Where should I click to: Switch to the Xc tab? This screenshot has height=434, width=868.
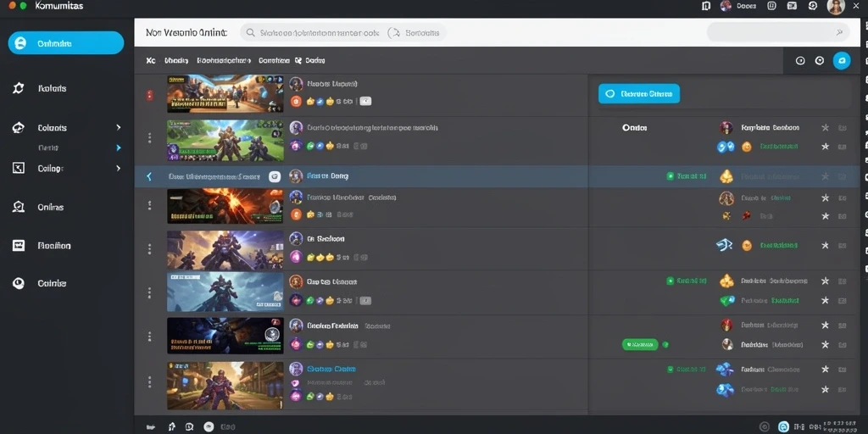pos(151,60)
